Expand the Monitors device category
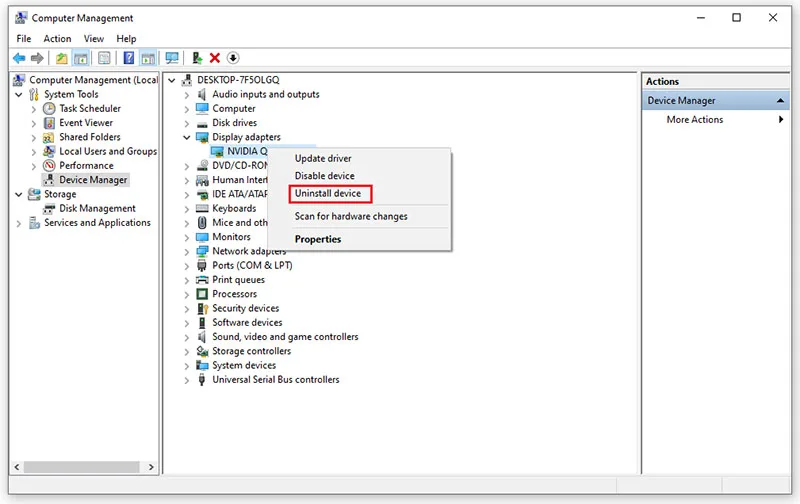 point(187,238)
